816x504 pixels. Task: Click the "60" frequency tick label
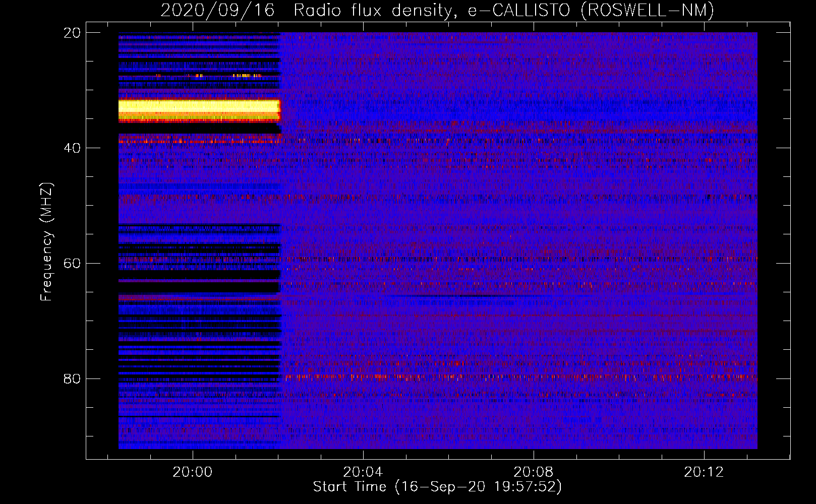coord(72,264)
